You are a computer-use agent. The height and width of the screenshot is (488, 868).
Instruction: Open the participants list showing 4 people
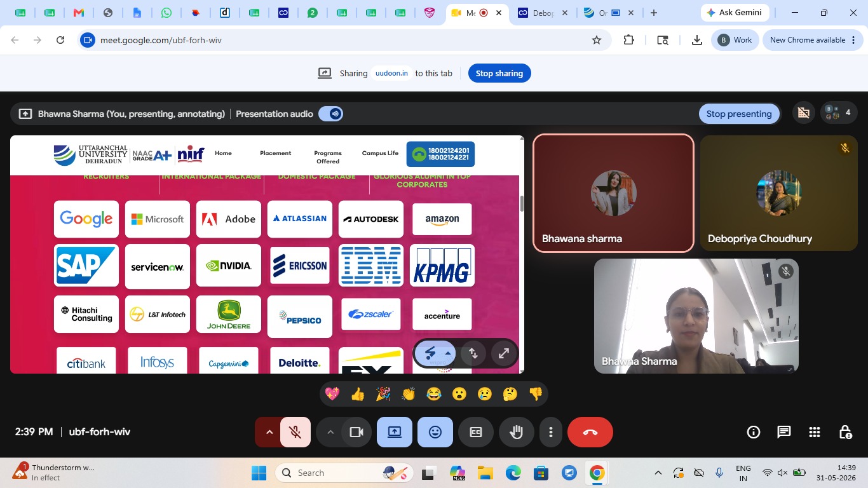839,113
